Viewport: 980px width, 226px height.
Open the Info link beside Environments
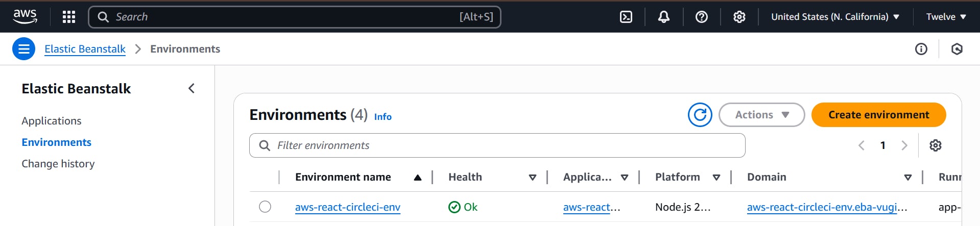tap(383, 117)
